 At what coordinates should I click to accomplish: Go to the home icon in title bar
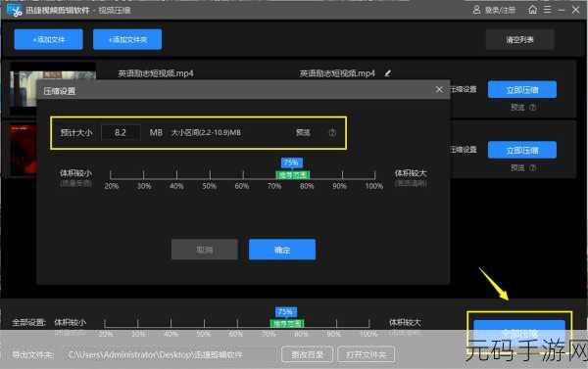(x=532, y=10)
